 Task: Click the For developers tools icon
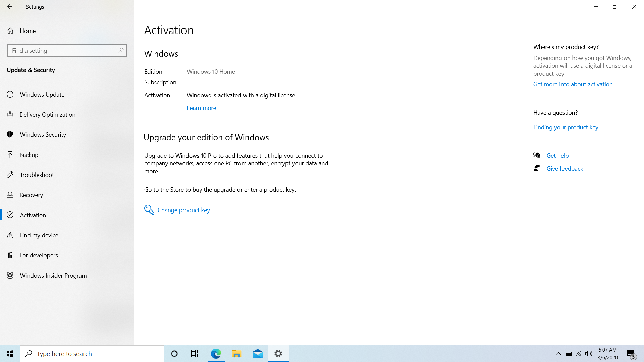(x=10, y=255)
